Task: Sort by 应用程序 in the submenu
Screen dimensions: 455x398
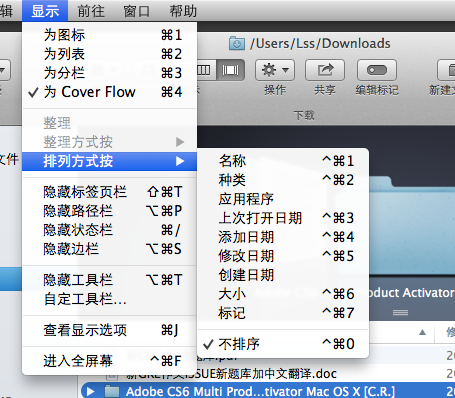Action: click(x=283, y=199)
